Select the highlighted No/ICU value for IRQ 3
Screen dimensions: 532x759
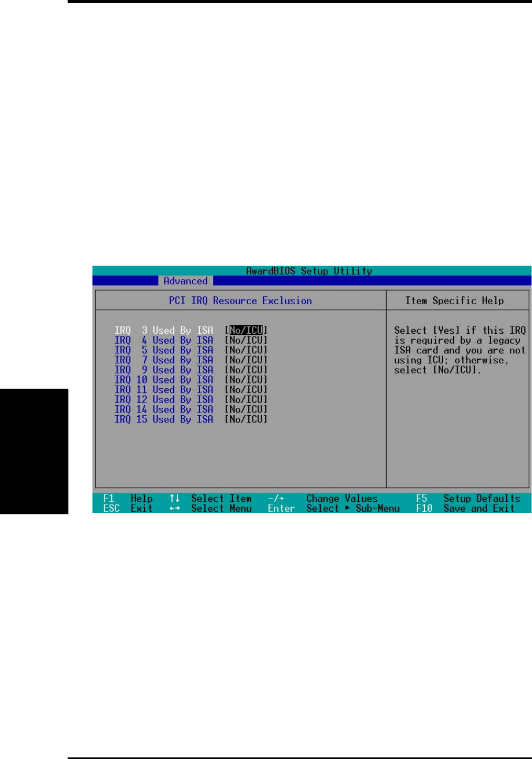pyautogui.click(x=246, y=331)
